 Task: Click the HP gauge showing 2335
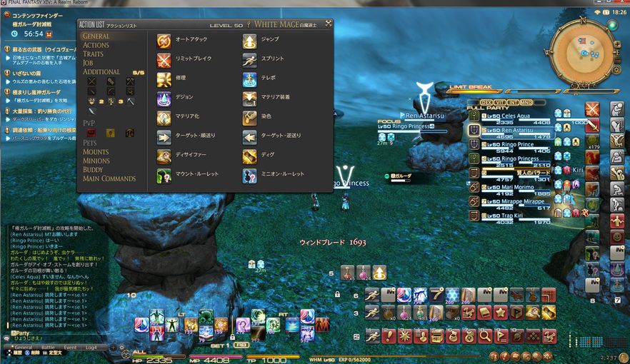159,357
